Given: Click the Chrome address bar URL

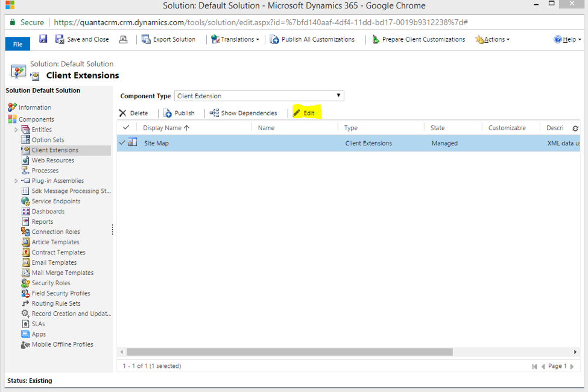Looking at the screenshot, I should coord(261,22).
